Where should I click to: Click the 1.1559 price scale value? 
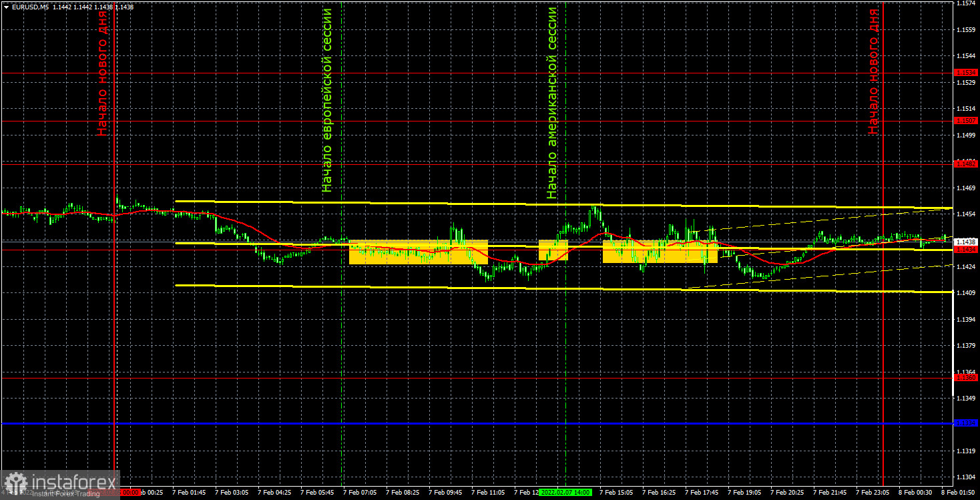pyautogui.click(x=966, y=30)
